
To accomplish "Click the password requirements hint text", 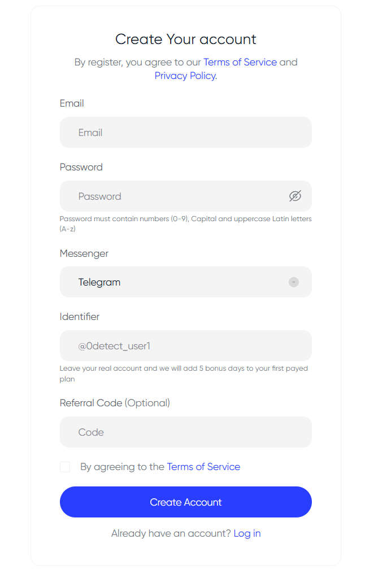I will click(185, 223).
